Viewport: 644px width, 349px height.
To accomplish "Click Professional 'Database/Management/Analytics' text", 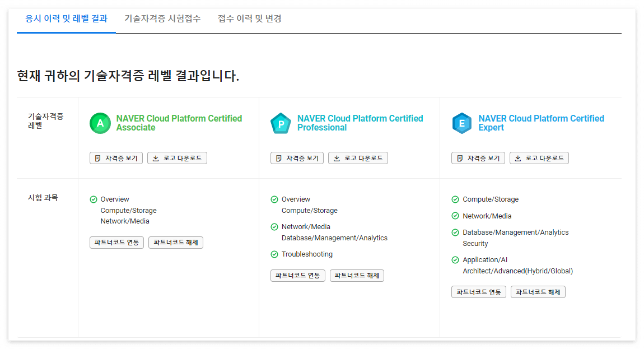I will (x=334, y=238).
